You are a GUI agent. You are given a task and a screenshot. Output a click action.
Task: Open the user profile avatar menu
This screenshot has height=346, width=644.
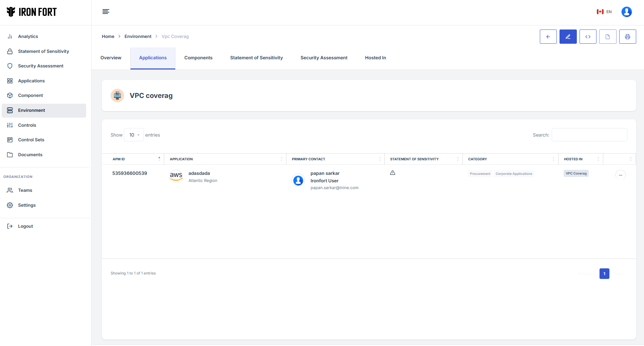[x=626, y=12]
